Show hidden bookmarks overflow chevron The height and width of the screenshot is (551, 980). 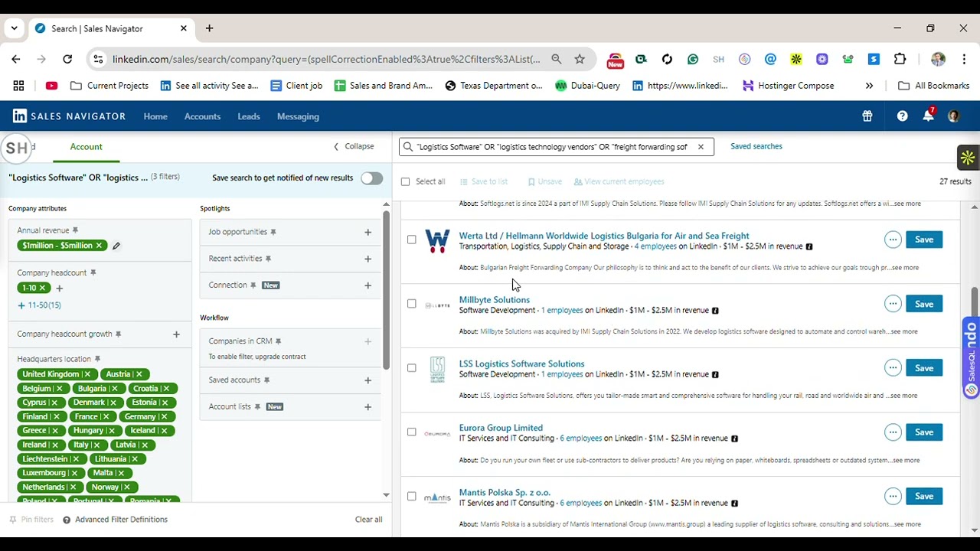[869, 86]
